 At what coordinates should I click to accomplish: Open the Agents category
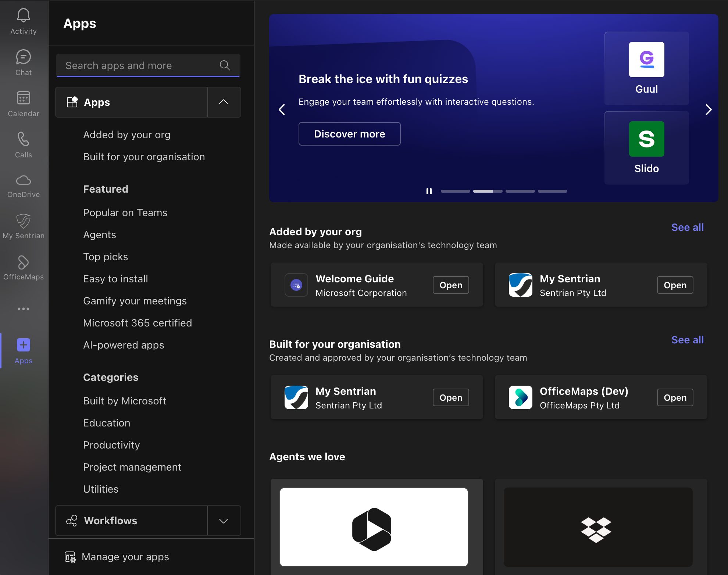pos(100,235)
